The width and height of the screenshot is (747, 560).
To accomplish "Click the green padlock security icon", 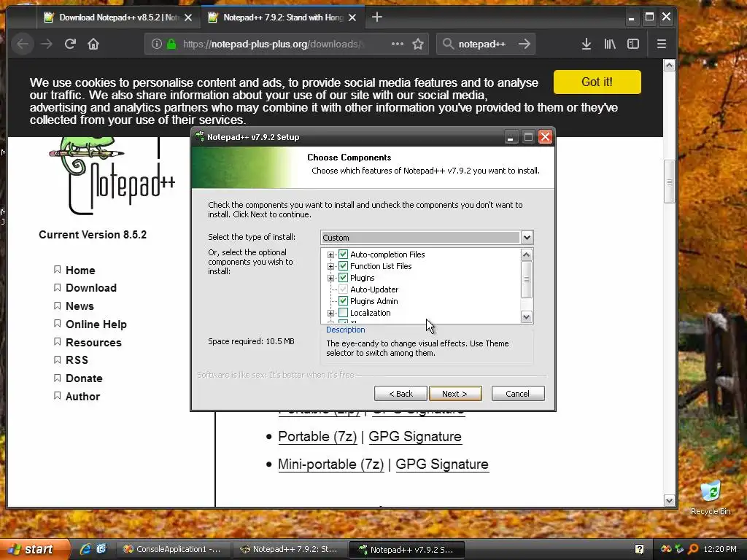I will click(171, 44).
